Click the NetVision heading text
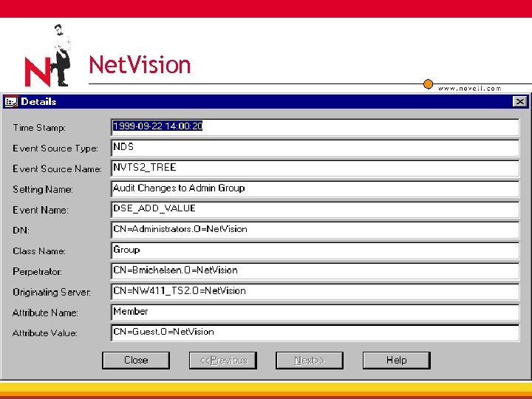Viewport: 532px width, 399px height. 140,64
